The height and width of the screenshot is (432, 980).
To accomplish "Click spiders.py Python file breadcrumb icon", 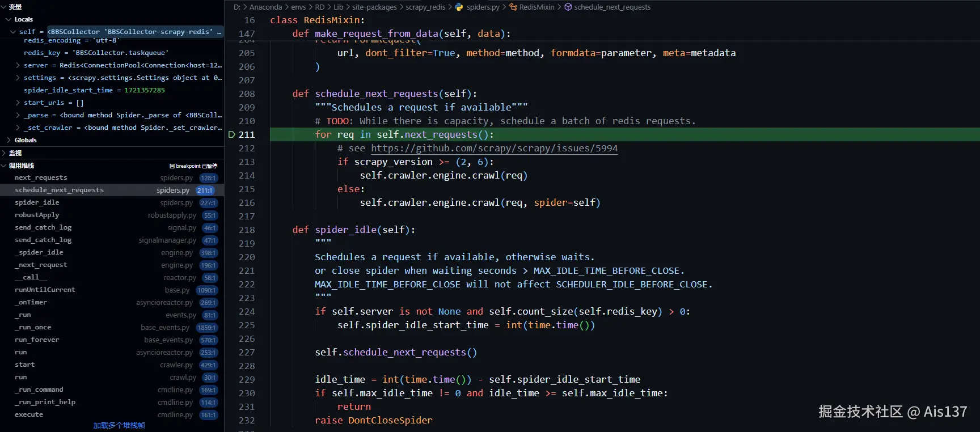I will (459, 7).
